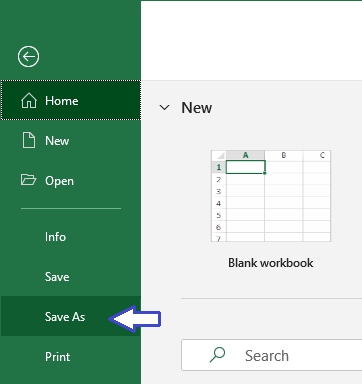The image size is (362, 384).
Task: Collapse the New section with its chevron
Action: tap(164, 108)
